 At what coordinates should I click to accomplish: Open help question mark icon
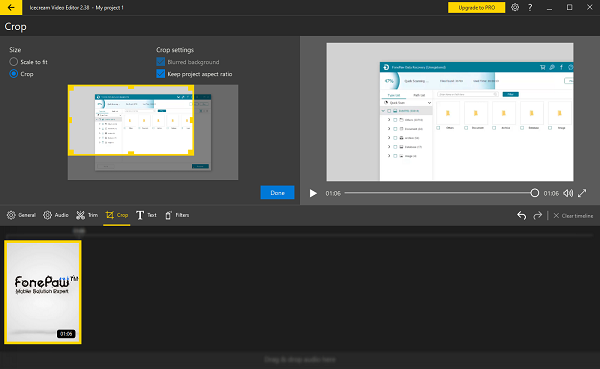pyautogui.click(x=530, y=7)
